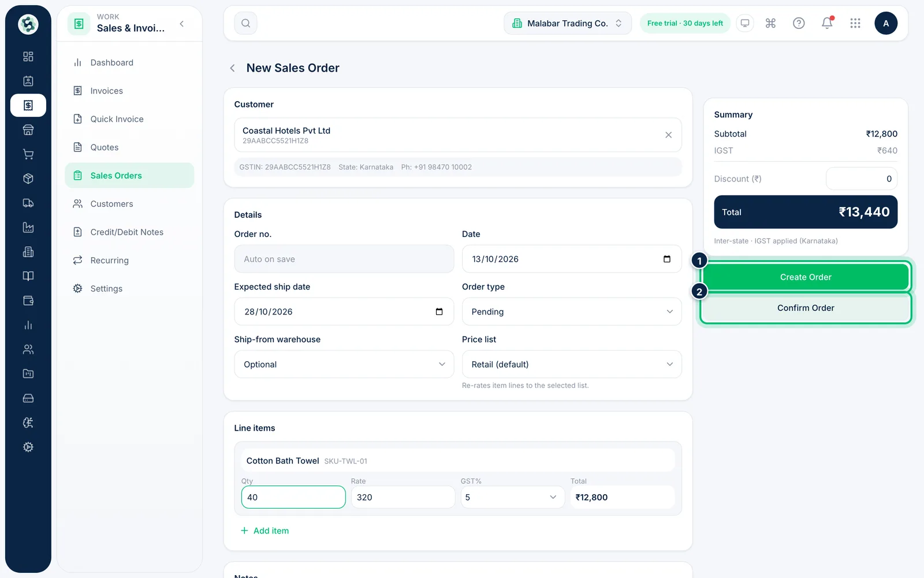Image resolution: width=924 pixels, height=578 pixels.
Task: Click the search magnifier button
Action: (246, 23)
